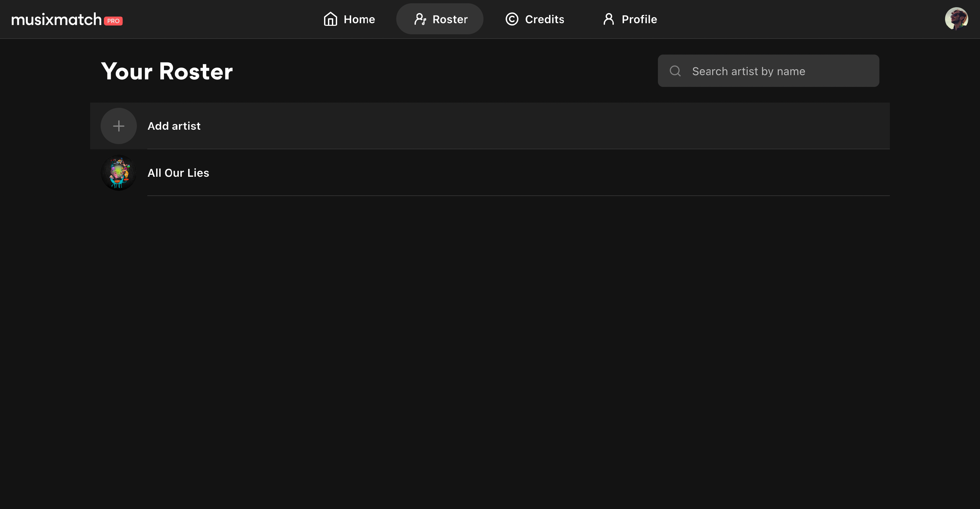The image size is (980, 509).
Task: Click the Credits copyright icon
Action: [x=512, y=19]
